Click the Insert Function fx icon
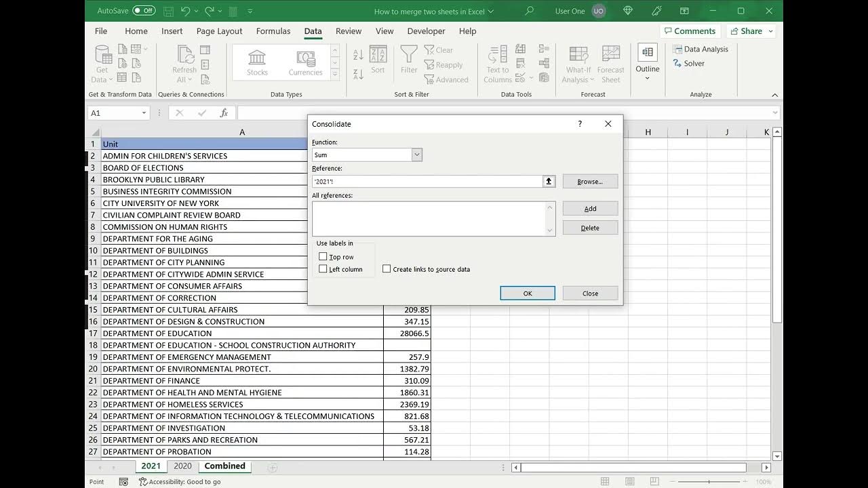868x488 pixels. [224, 113]
